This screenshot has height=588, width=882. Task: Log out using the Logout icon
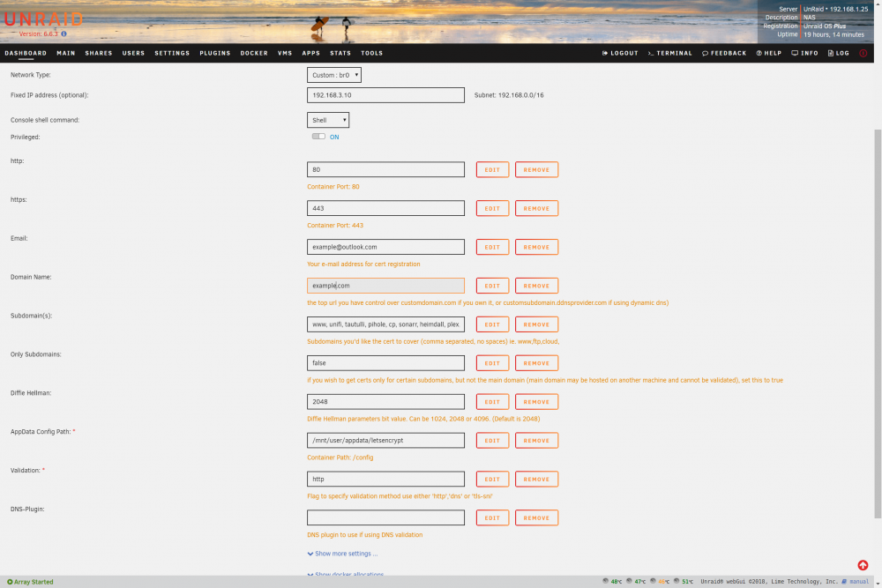[620, 53]
